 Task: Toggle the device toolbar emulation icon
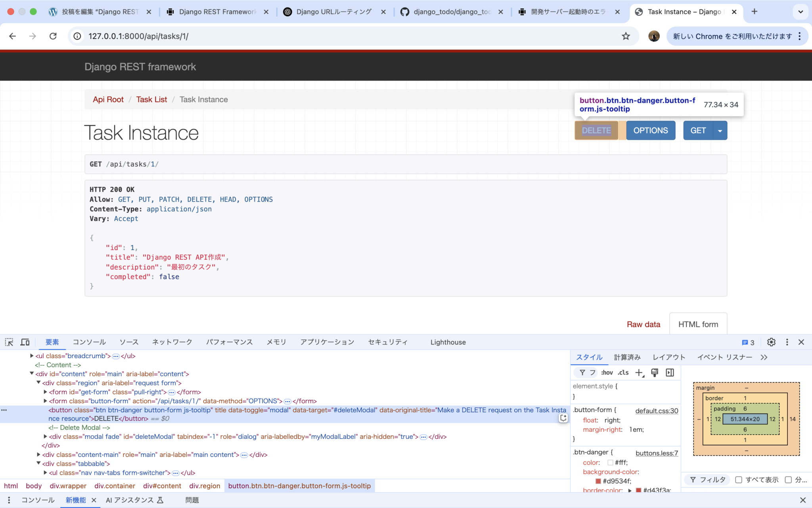click(25, 342)
